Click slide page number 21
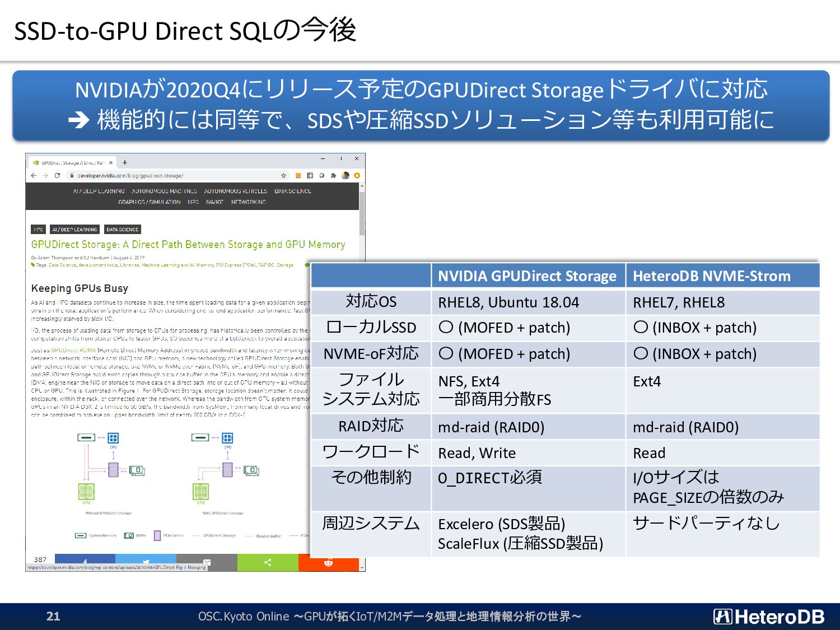Viewport: 840px width, 630px height. pos(53,617)
